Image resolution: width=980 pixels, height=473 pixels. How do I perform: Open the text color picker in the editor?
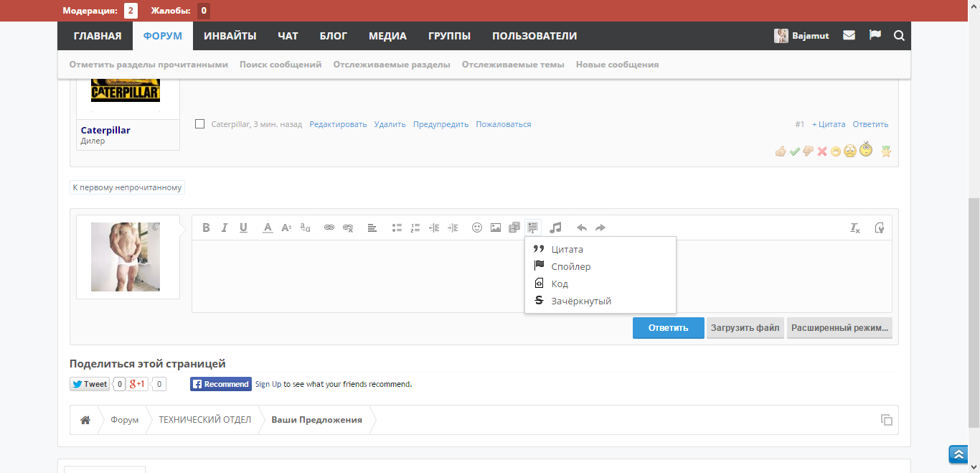268,228
